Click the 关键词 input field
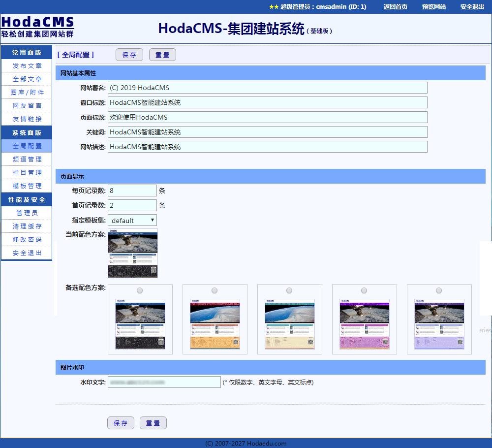492x448 pixels. point(268,132)
